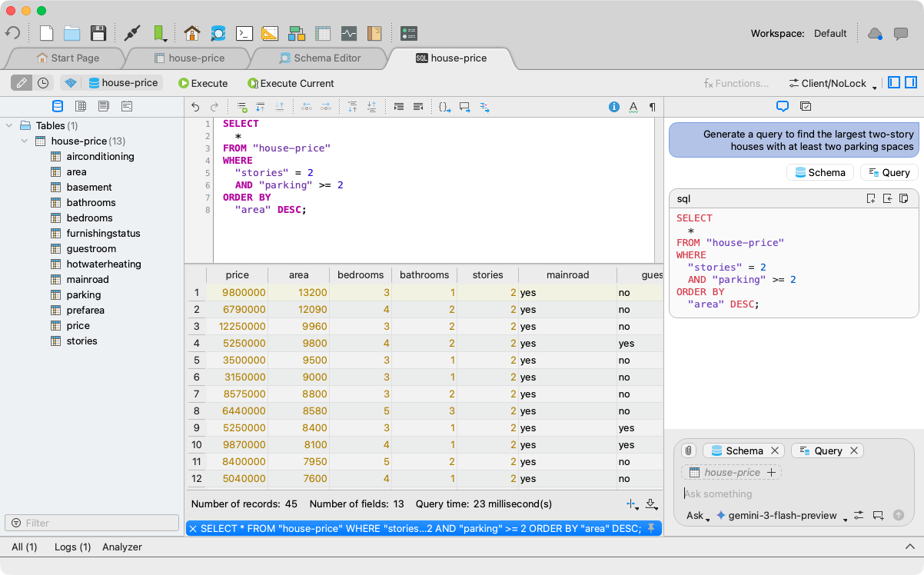Click the curly braces format icon
The image size is (924, 575).
(x=444, y=107)
